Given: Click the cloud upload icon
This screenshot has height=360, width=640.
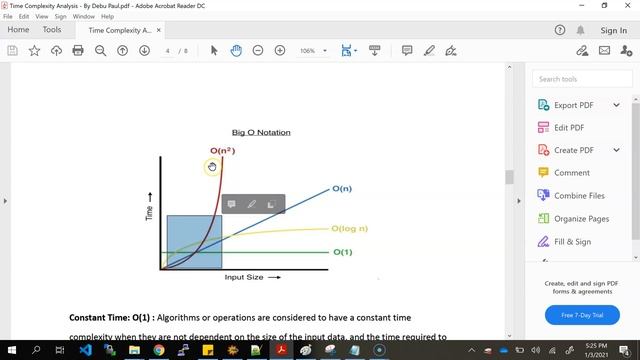Looking at the screenshot, I should (x=56, y=51).
